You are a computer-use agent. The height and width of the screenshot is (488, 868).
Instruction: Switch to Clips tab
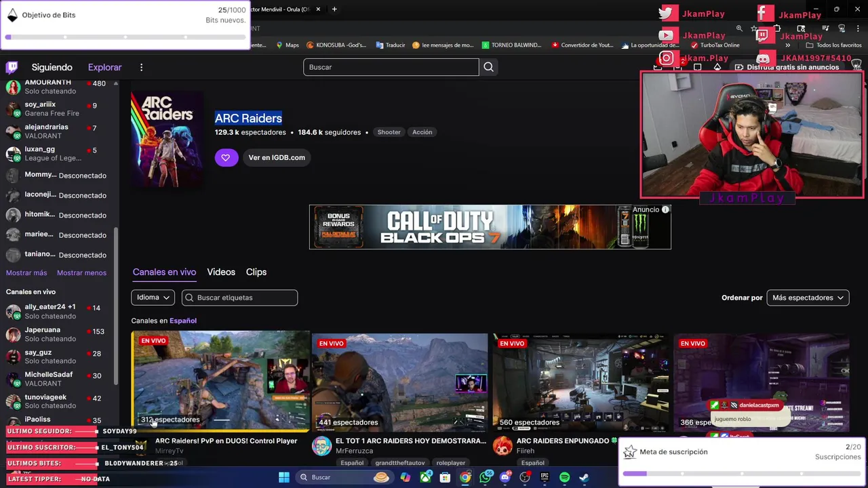click(x=256, y=272)
